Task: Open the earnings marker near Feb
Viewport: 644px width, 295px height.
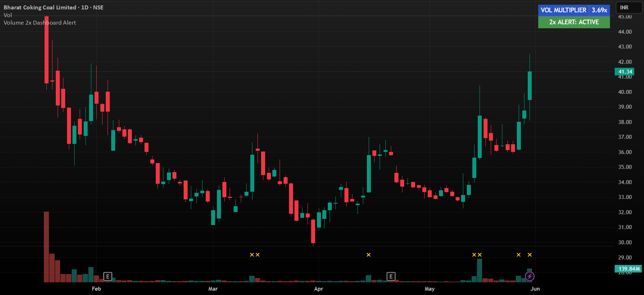Action: point(107,277)
